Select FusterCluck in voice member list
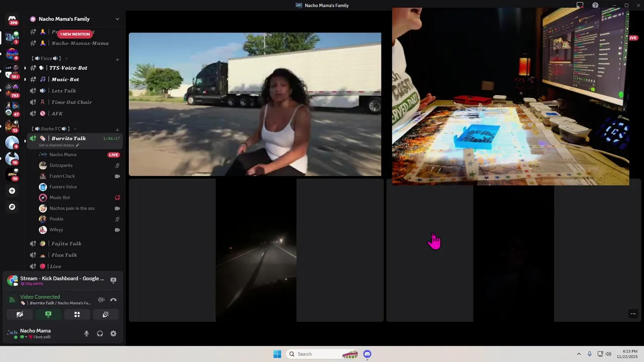644x362 pixels. click(79, 176)
